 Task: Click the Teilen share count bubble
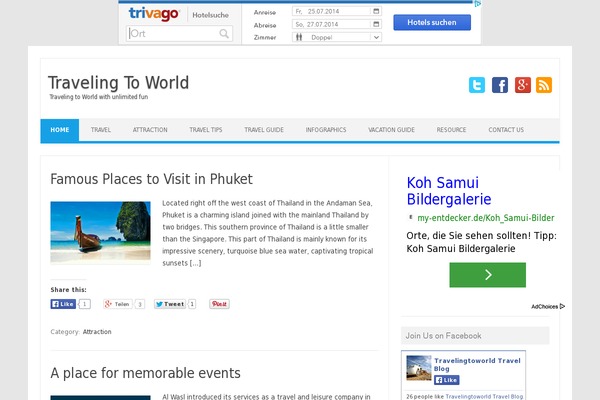[x=140, y=304]
